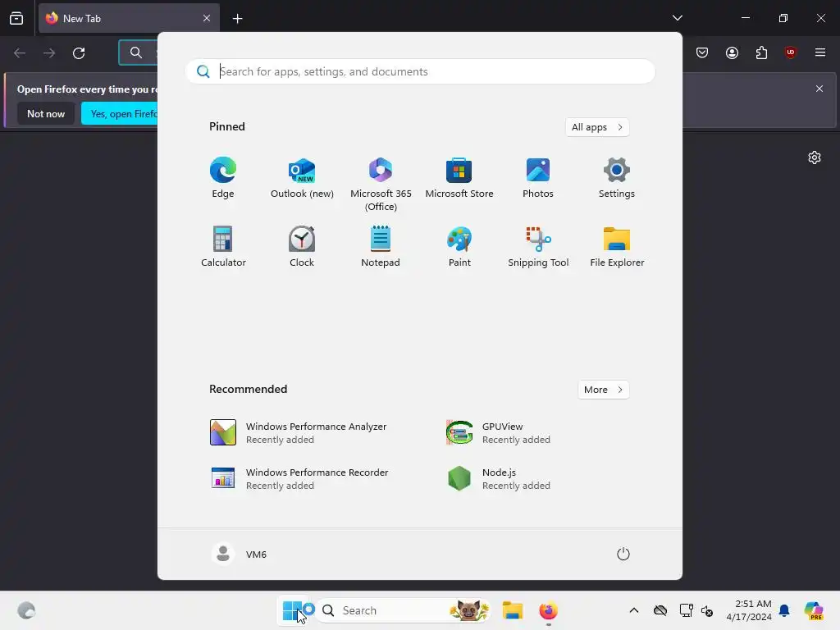
Task: Switch to Firefox in the taskbar
Action: [548, 610]
